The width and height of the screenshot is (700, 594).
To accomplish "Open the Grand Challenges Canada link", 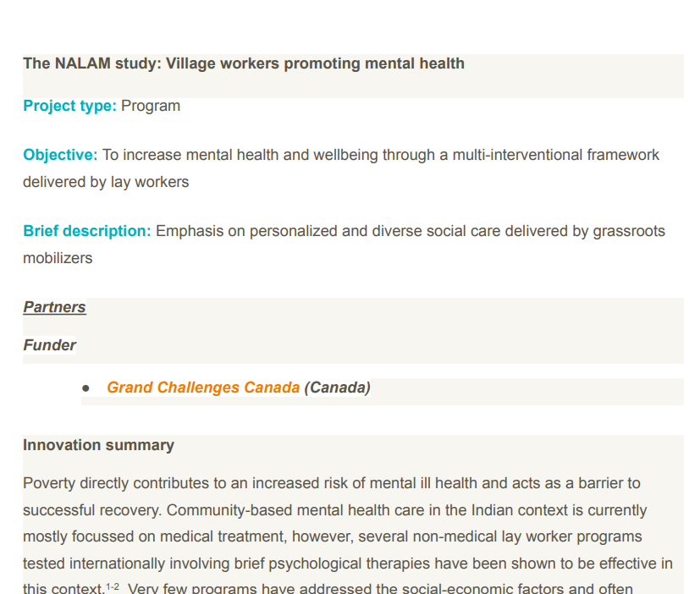I will click(203, 388).
